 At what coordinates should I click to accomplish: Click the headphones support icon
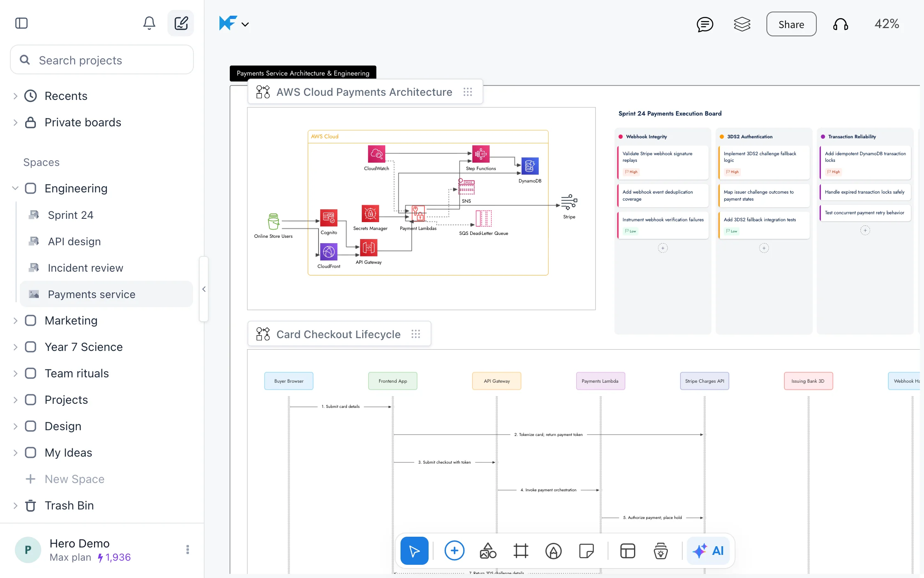pyautogui.click(x=840, y=24)
